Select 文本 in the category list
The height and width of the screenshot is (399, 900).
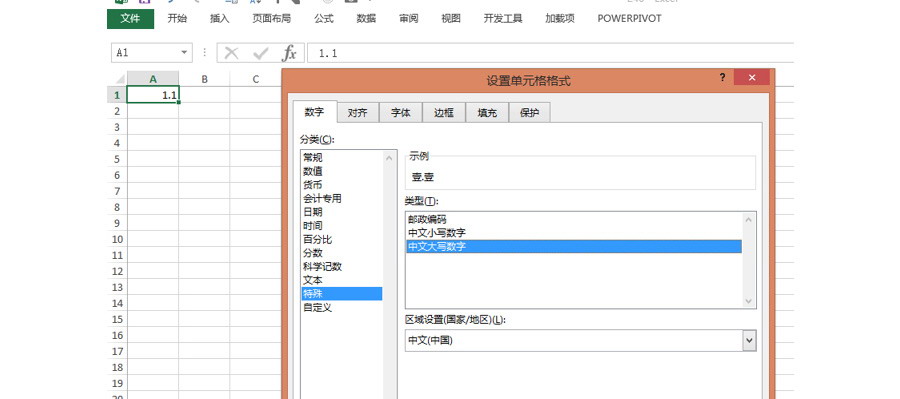313,280
